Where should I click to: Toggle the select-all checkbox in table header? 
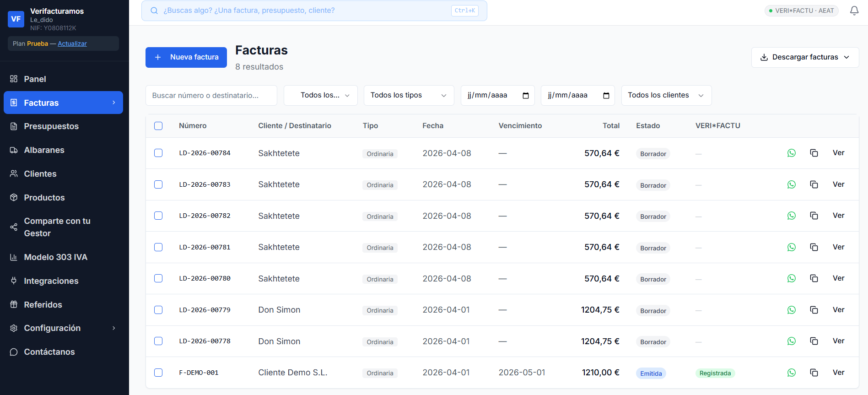tap(158, 126)
